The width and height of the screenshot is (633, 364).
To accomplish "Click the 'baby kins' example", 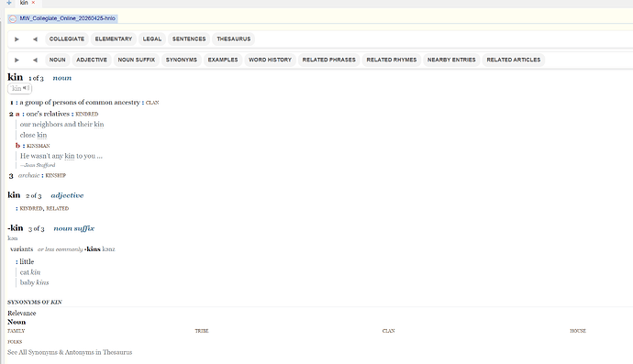I will point(34,283).
